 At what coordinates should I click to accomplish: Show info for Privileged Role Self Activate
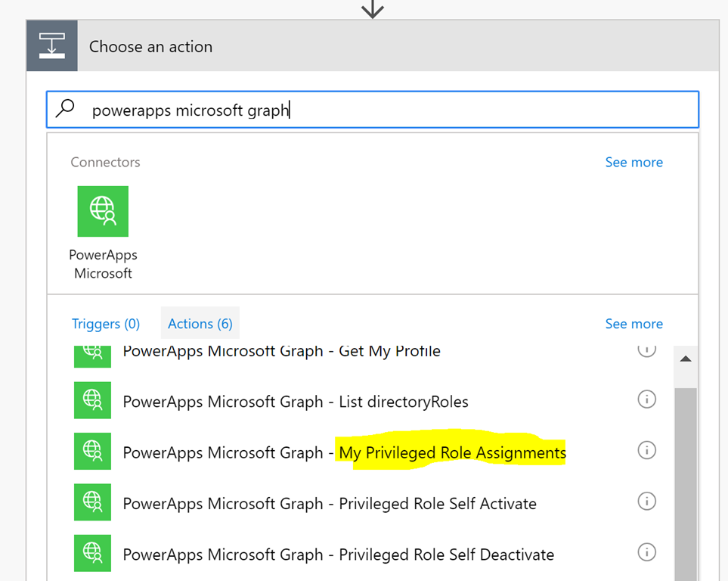pos(646,502)
